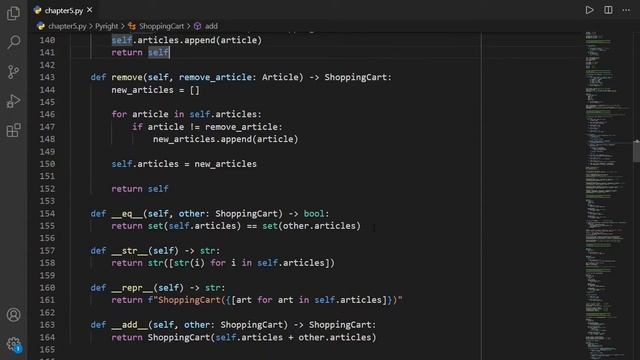Image resolution: width=640 pixels, height=360 pixels.
Task: Click line number 143 in gutter
Action: [47, 77]
